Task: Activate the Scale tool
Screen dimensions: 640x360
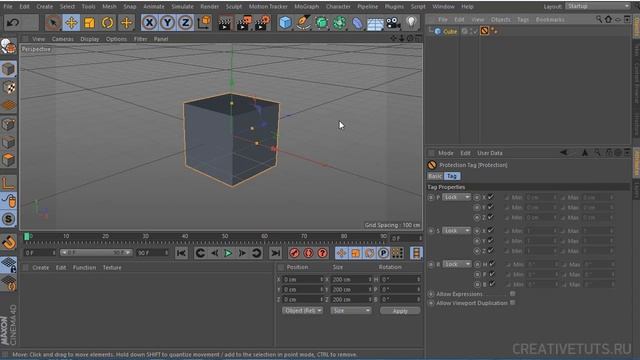Action: [89, 22]
